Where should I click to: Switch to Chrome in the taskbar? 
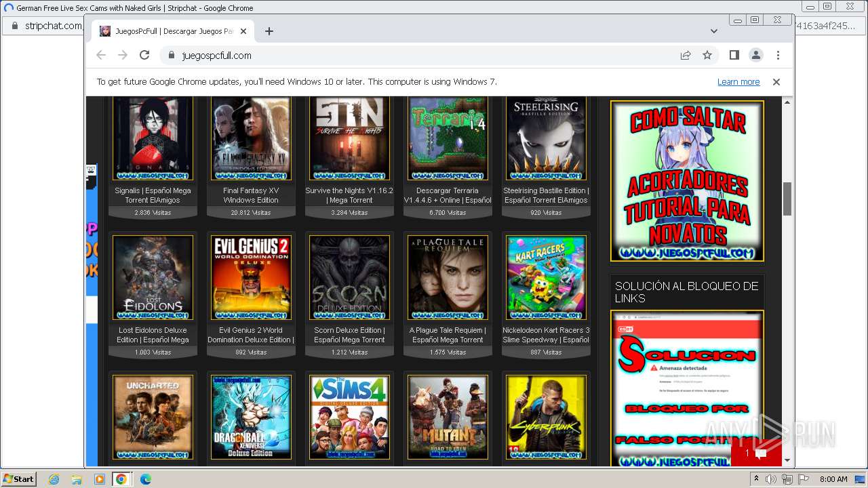point(121,479)
